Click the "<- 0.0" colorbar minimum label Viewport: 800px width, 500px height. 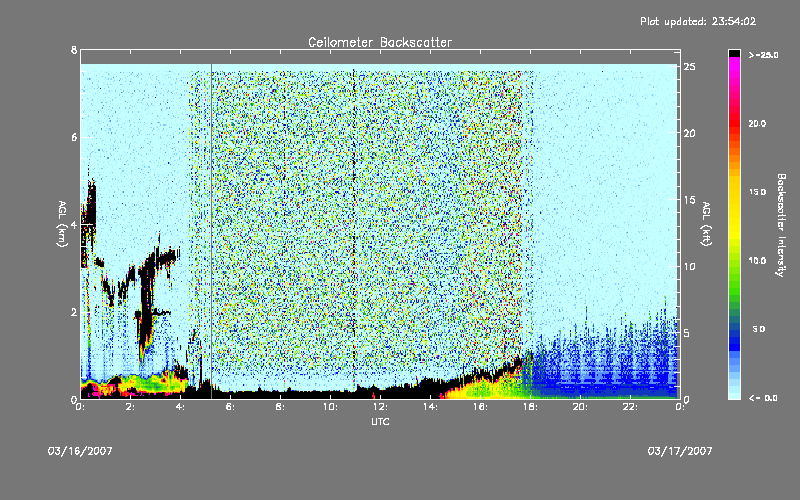point(763,398)
